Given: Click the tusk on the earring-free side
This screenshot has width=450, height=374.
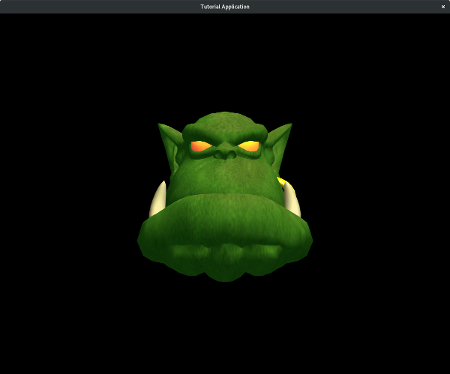Looking at the screenshot, I should 158,199.
